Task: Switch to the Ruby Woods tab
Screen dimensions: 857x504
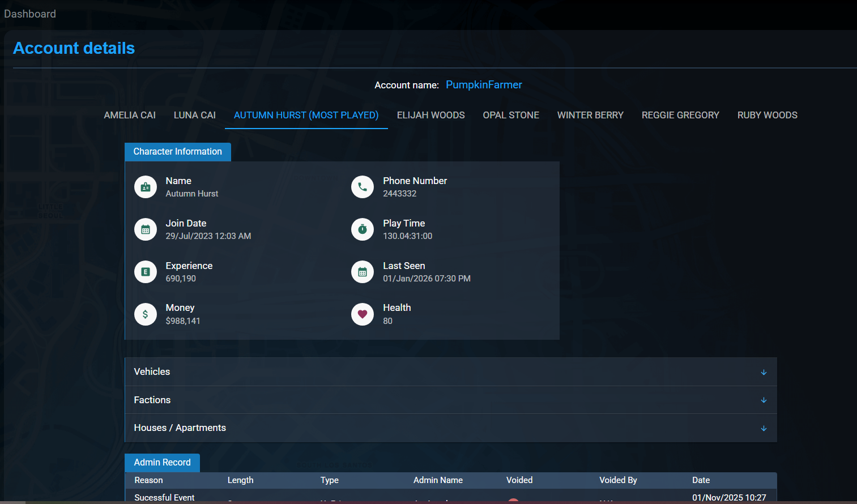Action: pyautogui.click(x=768, y=115)
